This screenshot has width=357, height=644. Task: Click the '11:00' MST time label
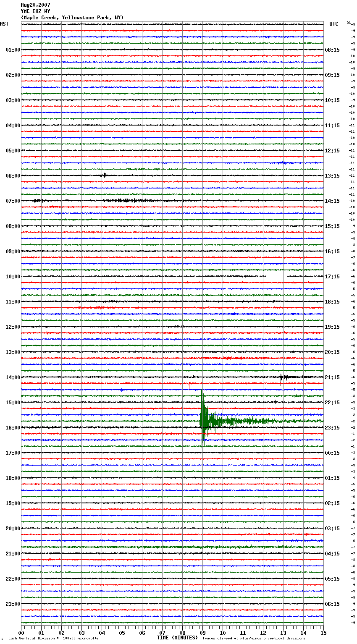pos(13,302)
